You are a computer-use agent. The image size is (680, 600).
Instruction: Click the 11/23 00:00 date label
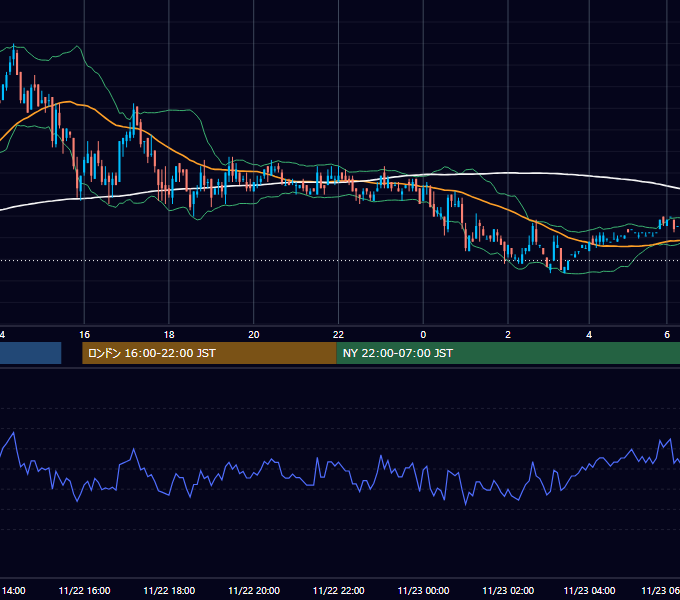pos(423,590)
